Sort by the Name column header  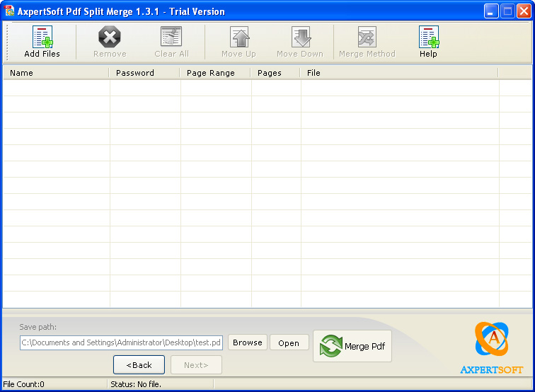point(56,73)
